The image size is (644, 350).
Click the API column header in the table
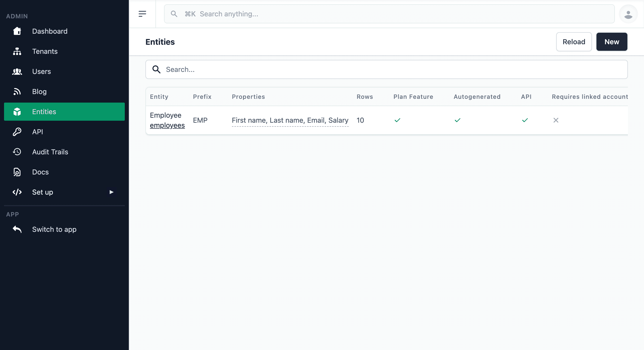click(526, 97)
